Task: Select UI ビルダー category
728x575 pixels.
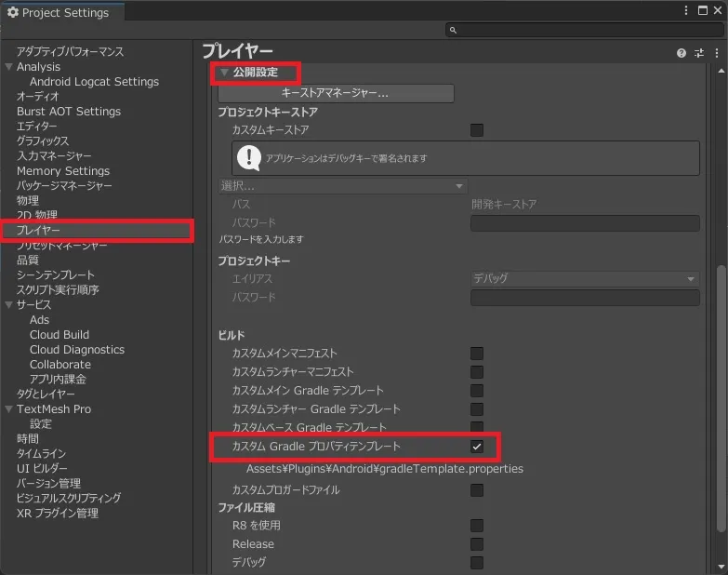Action: point(42,469)
